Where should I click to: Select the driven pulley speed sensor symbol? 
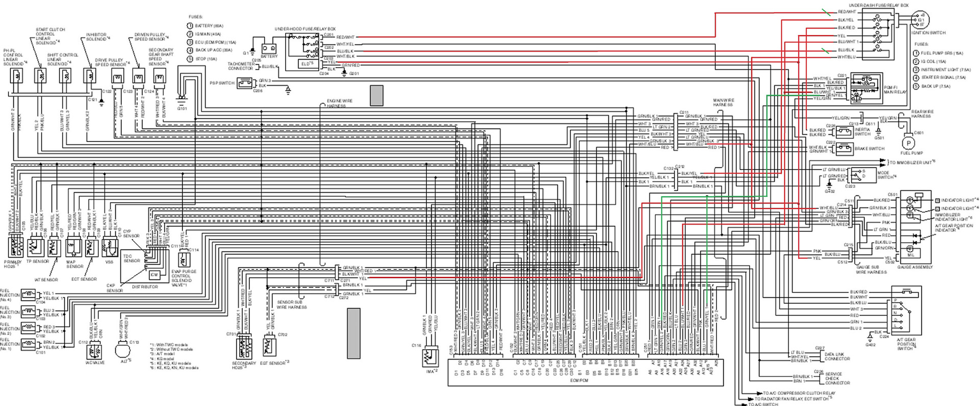pos(139,76)
